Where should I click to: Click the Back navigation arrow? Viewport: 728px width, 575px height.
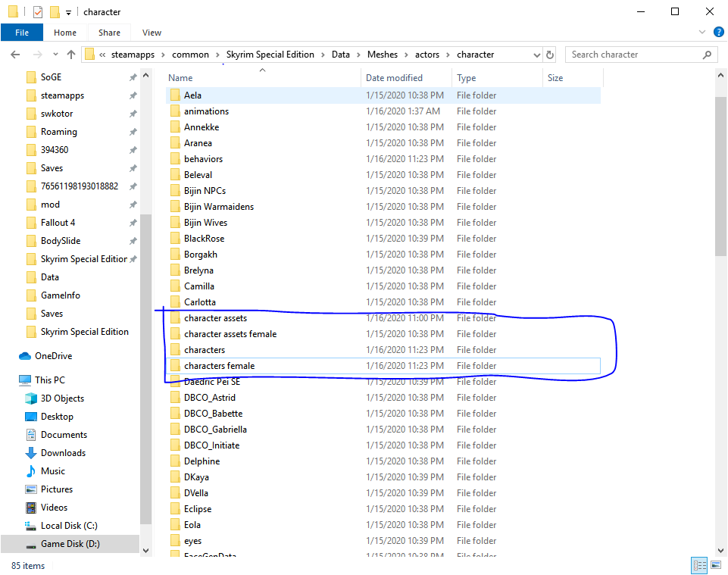coord(15,55)
